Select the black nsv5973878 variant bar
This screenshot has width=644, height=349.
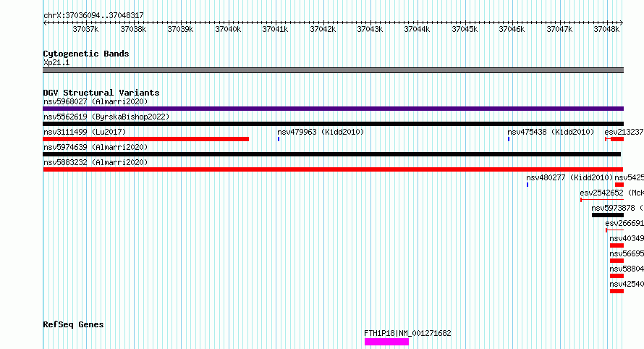coord(608,215)
